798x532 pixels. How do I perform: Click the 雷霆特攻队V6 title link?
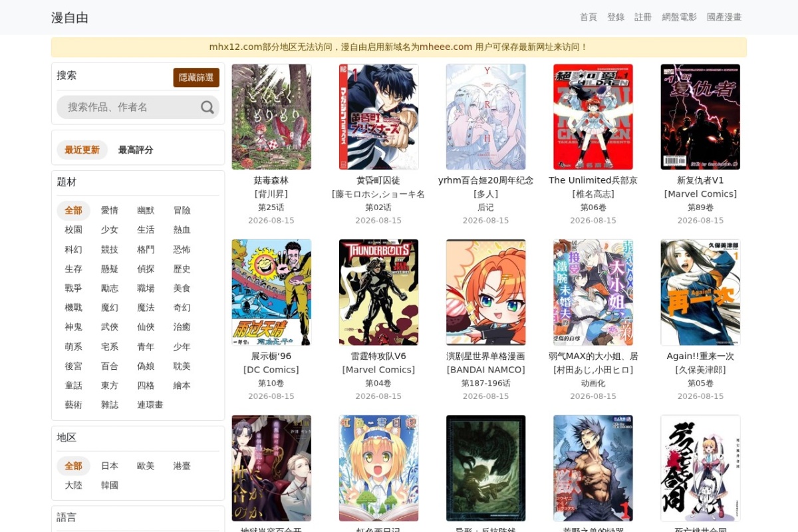[x=378, y=356]
